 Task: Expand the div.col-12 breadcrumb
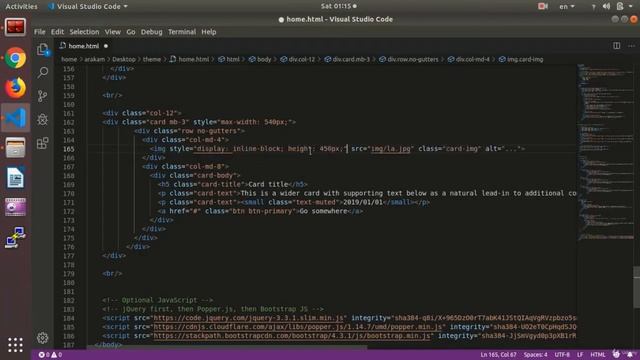click(298, 59)
